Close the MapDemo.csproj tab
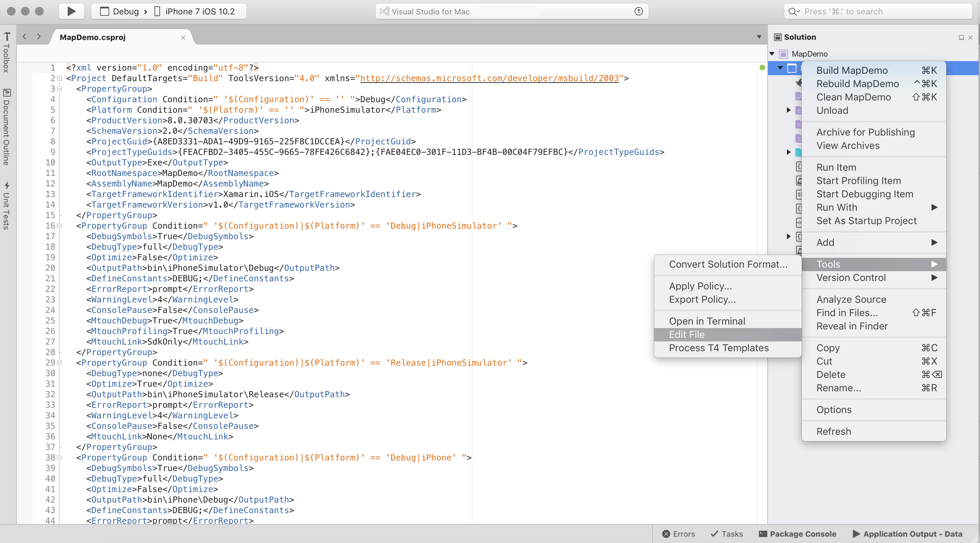980x543 pixels. (x=183, y=37)
